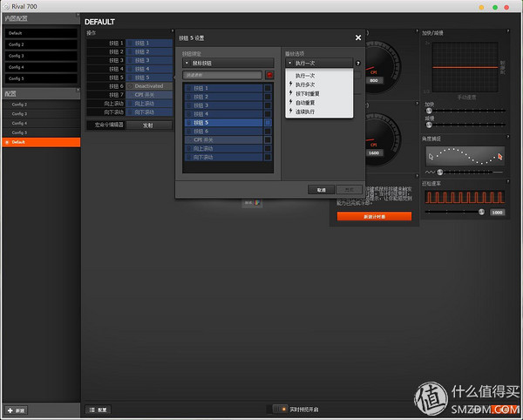Collapse the 执行一次 replay options dropdown
Screen dimensions: 523x420
coord(318,63)
